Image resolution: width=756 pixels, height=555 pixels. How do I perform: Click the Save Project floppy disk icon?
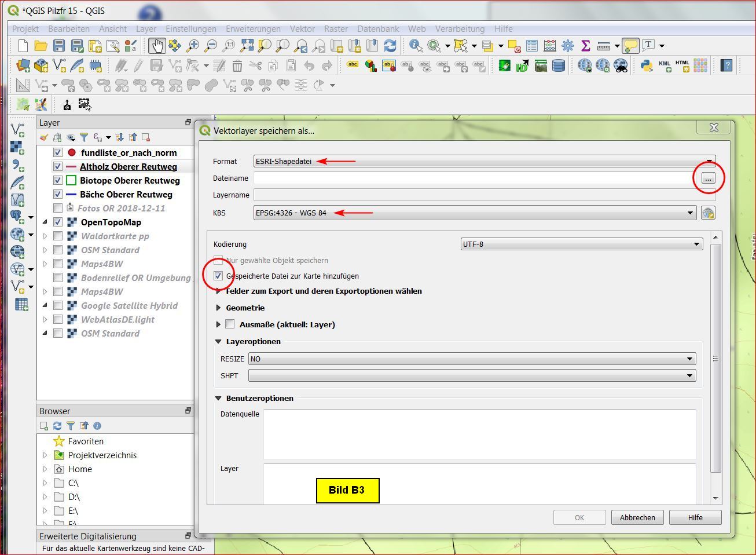(59, 46)
